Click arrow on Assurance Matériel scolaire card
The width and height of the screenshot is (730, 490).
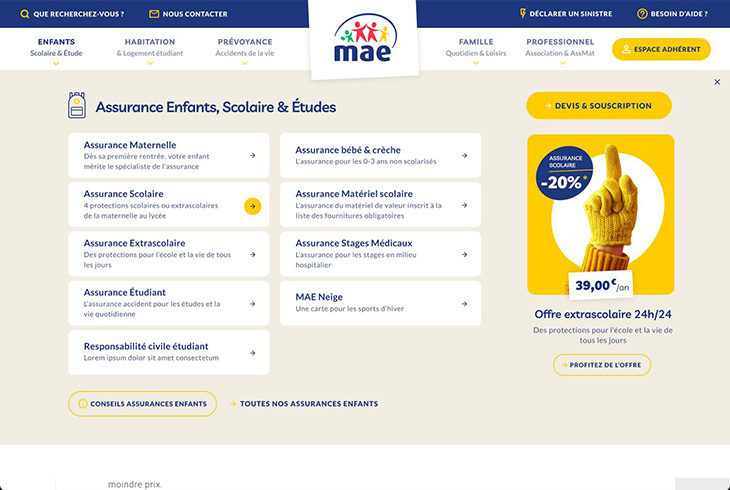pos(464,205)
